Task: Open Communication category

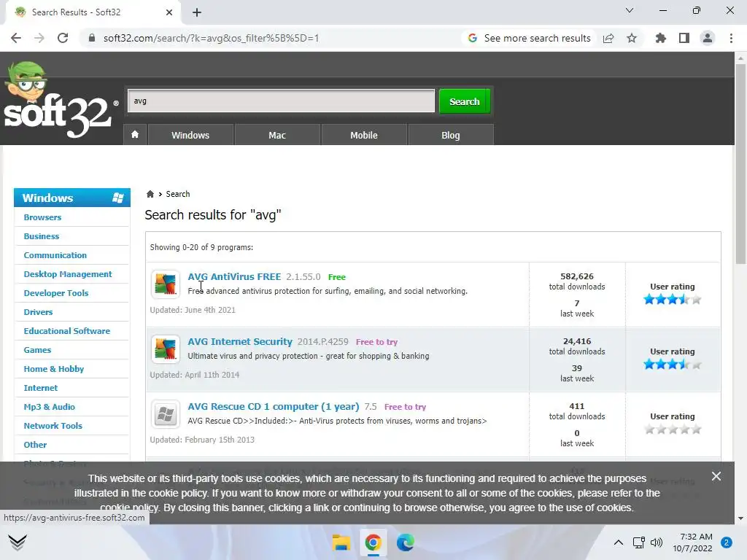Action: (55, 255)
